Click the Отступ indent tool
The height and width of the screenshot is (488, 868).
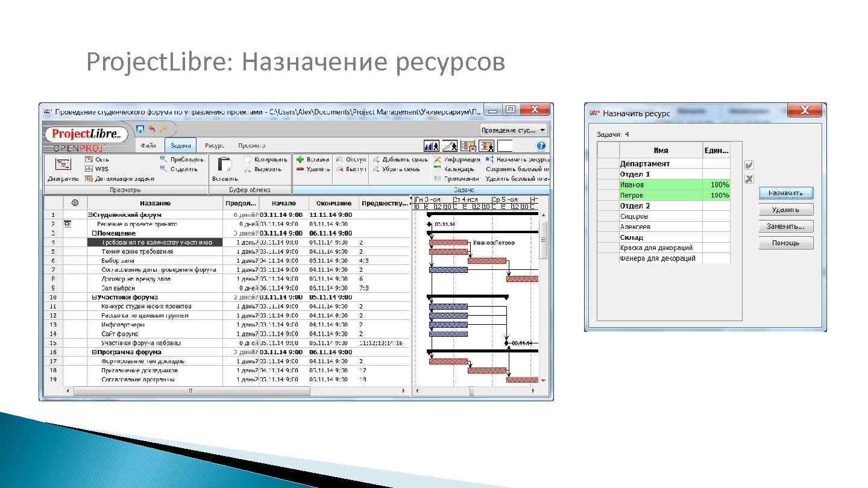(351, 160)
